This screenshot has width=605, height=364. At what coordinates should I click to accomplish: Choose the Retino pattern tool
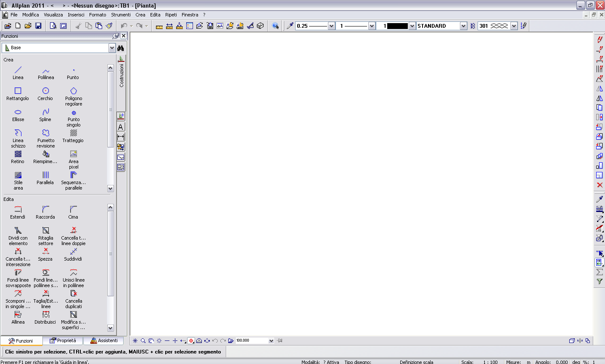click(x=18, y=157)
